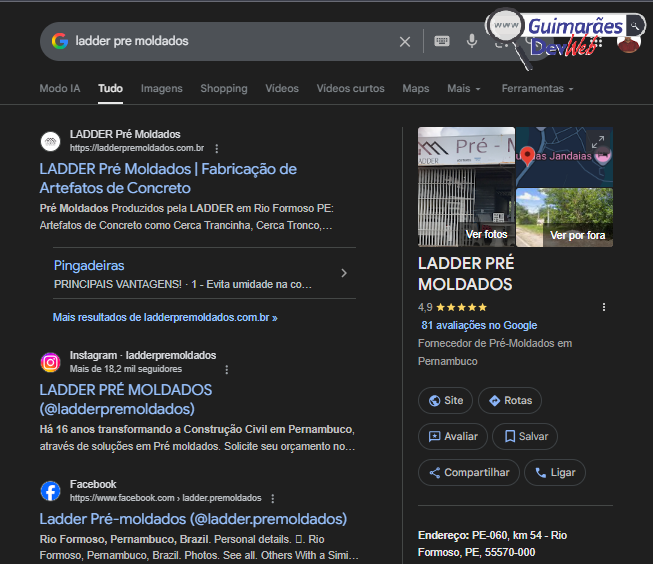Go to the Maps tab
Viewport: 653px width, 564px height.
[x=416, y=88]
